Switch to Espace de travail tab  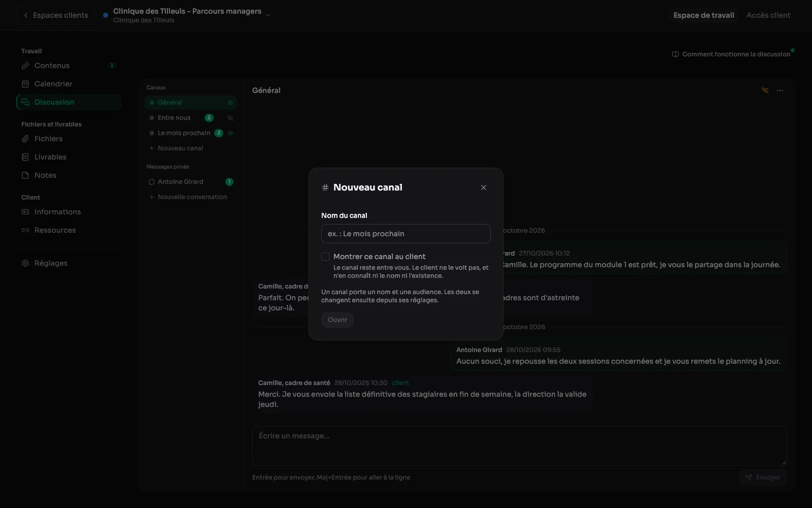tap(703, 15)
